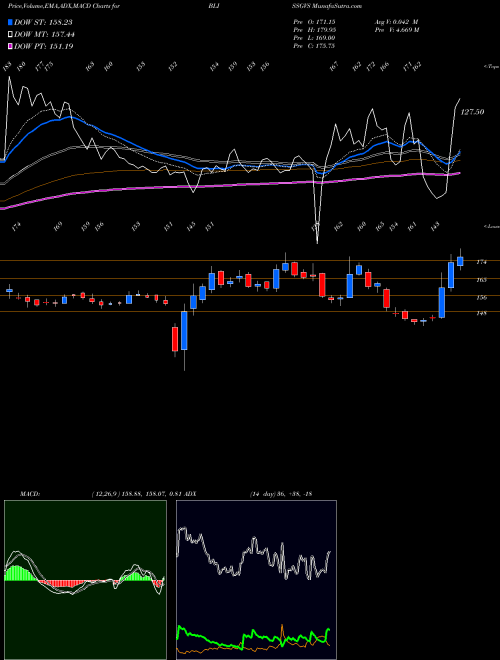Click the 165 price axis label
This screenshot has height=660, width=500.
click(x=481, y=279)
